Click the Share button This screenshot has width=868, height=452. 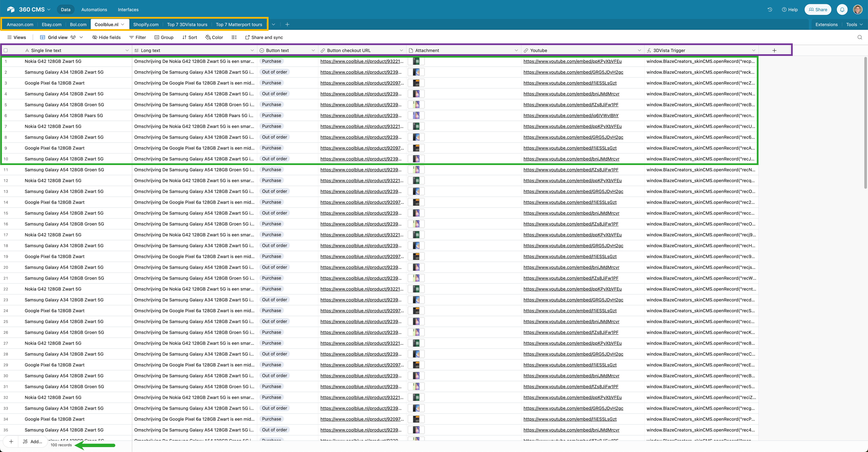[x=818, y=9]
